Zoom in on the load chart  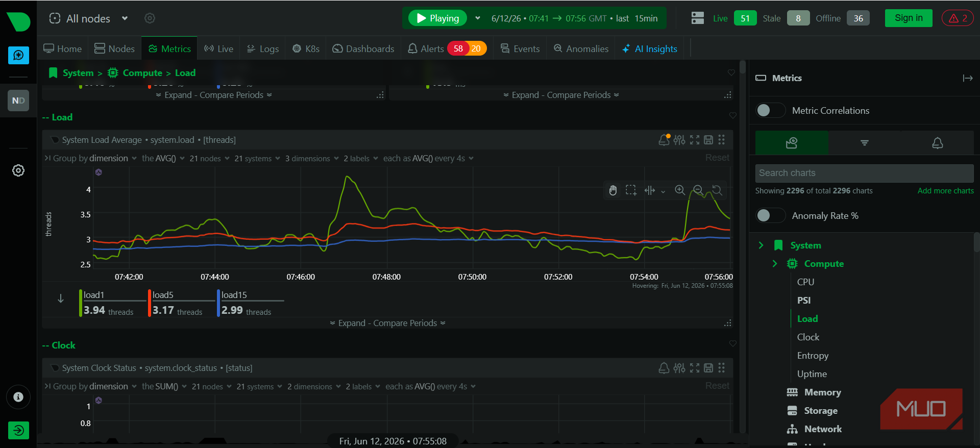(x=680, y=190)
